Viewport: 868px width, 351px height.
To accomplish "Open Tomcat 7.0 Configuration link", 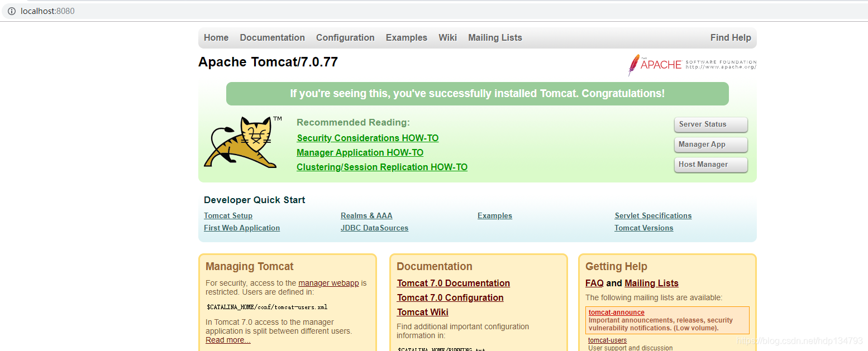I will point(450,297).
